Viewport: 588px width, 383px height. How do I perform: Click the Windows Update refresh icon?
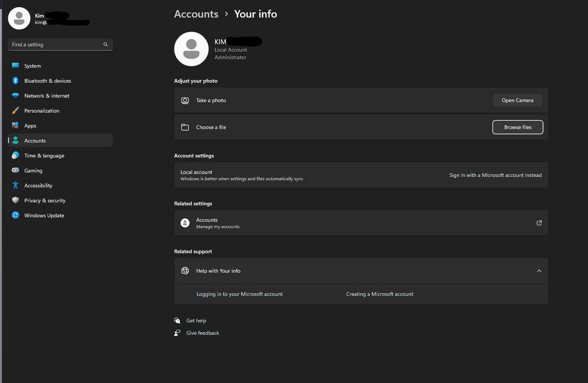click(15, 215)
